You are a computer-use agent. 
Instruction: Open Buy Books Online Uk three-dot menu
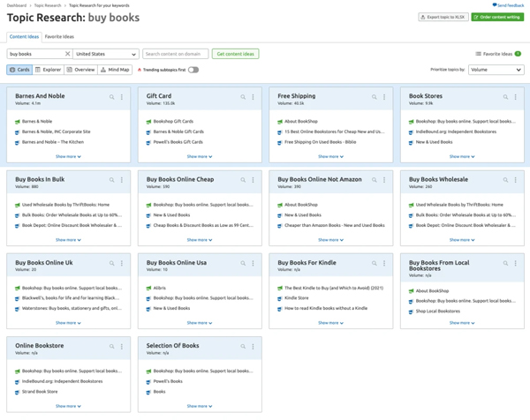click(x=122, y=263)
